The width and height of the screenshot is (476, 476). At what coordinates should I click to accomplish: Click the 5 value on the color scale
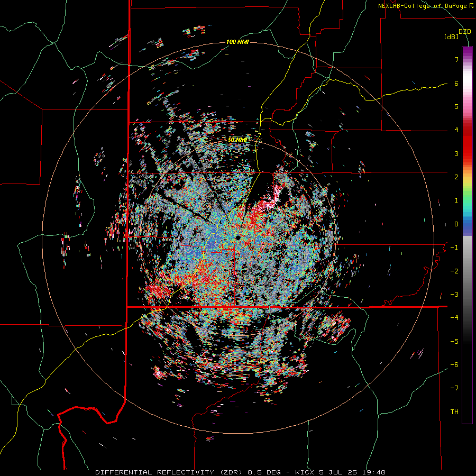(456, 106)
